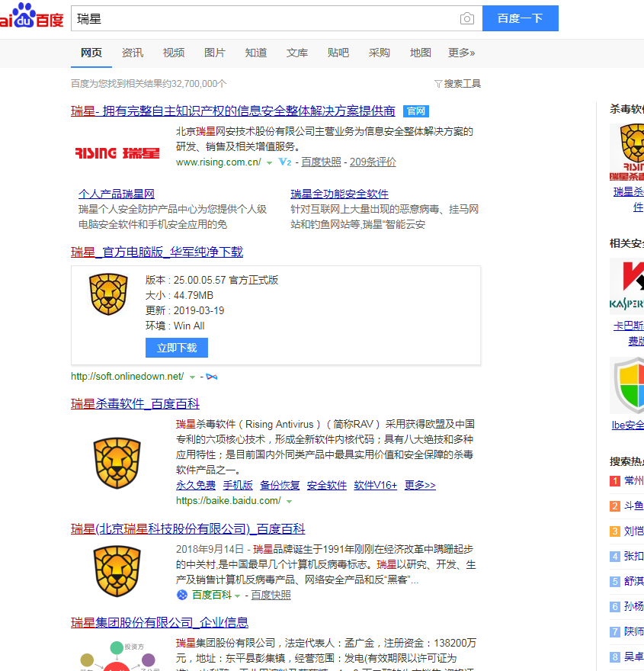Open 瑞星_官方电脑版_华军纯净下载 result
Screen dimensions: 644x671
[157, 252]
